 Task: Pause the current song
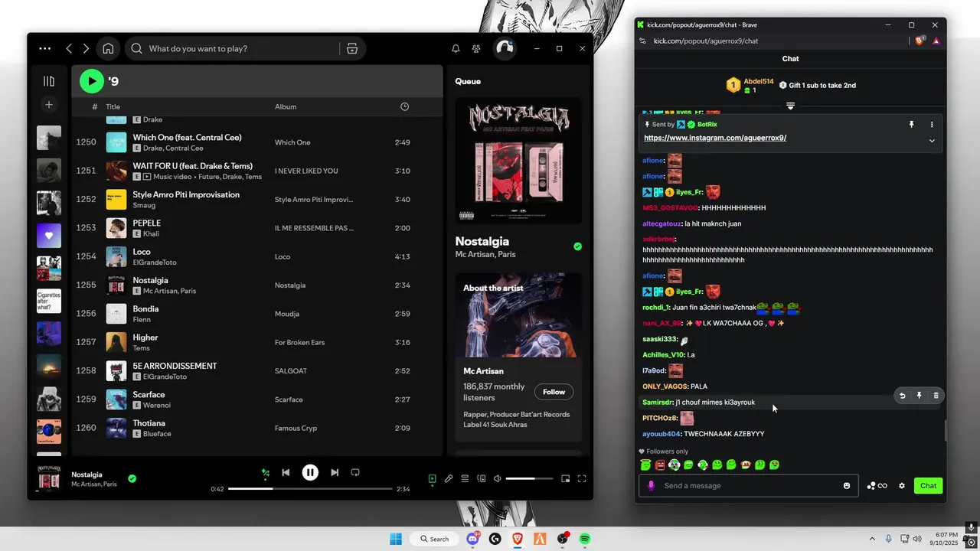point(310,473)
